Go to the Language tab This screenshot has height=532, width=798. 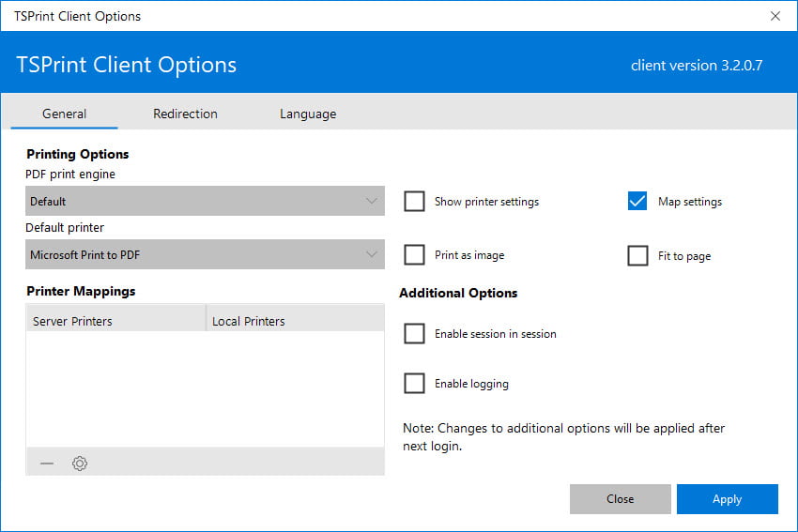[308, 114]
